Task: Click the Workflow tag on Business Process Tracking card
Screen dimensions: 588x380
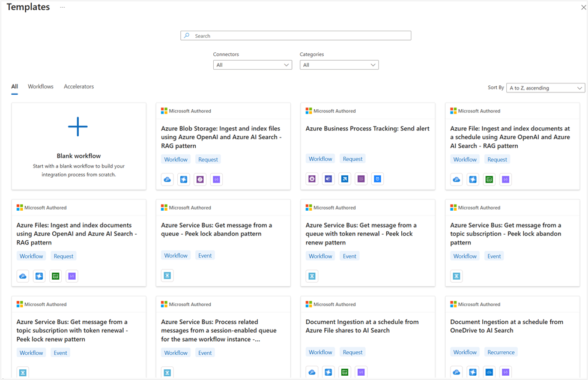Action: coord(321,159)
